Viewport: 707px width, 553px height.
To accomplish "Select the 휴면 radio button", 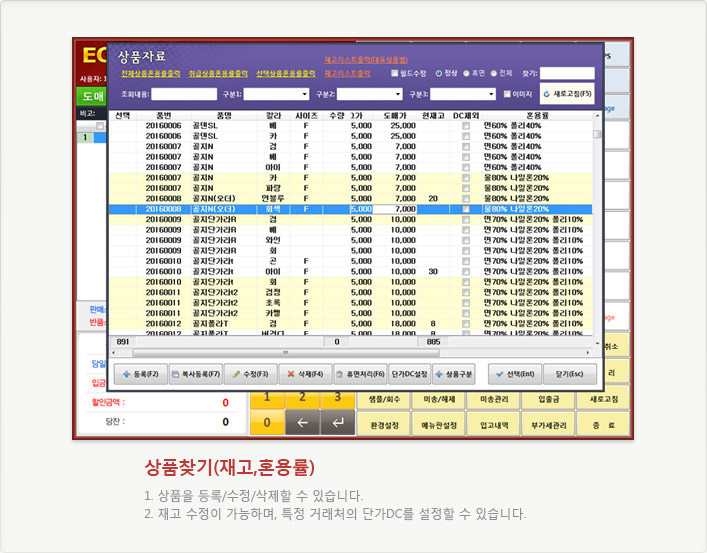I will pyautogui.click(x=466, y=73).
